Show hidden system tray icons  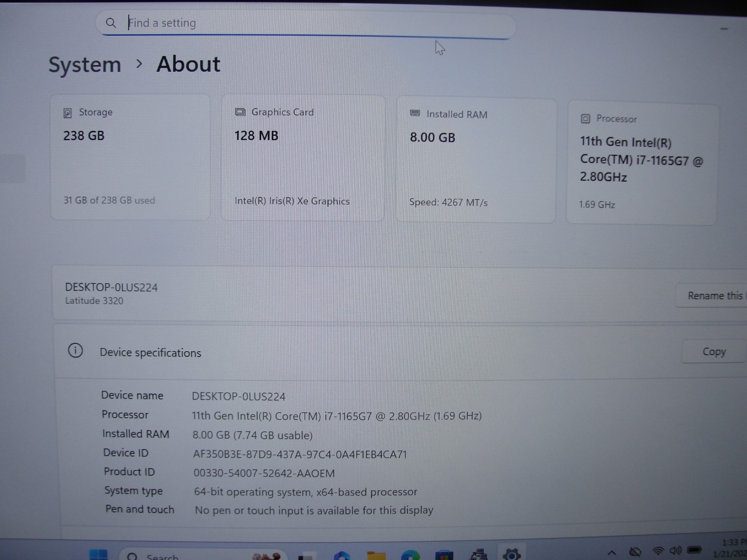click(612, 553)
